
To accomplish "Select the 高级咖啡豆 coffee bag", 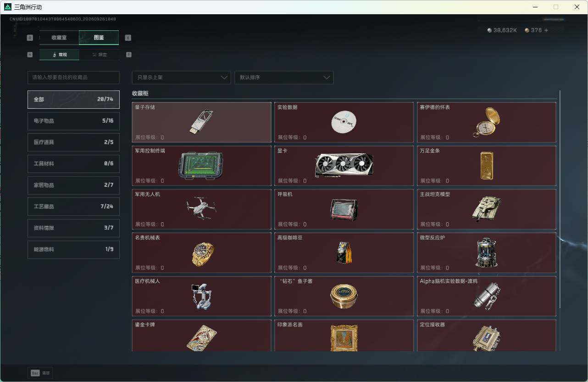I will coord(344,253).
